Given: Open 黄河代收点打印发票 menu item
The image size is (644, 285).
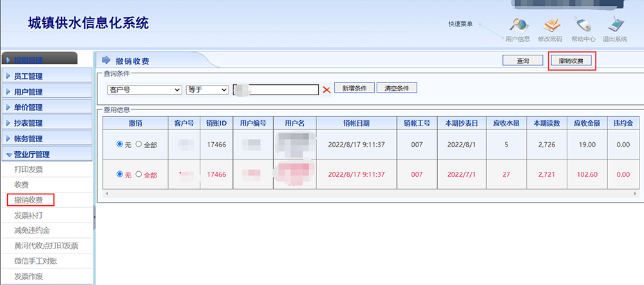Looking at the screenshot, I should coord(46,246).
